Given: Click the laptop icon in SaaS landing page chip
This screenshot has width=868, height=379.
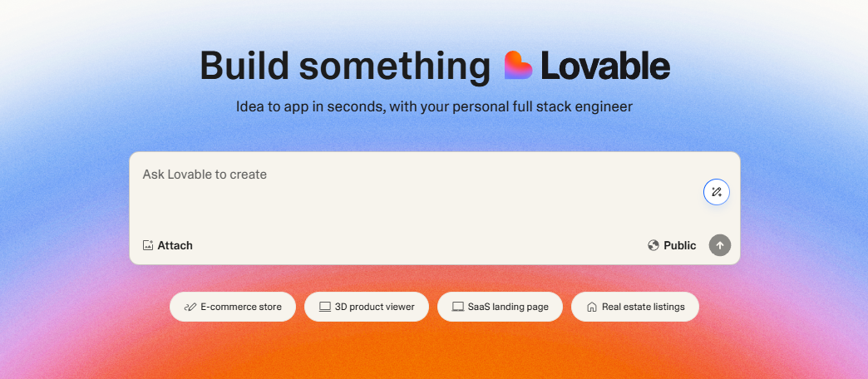Looking at the screenshot, I should point(457,307).
